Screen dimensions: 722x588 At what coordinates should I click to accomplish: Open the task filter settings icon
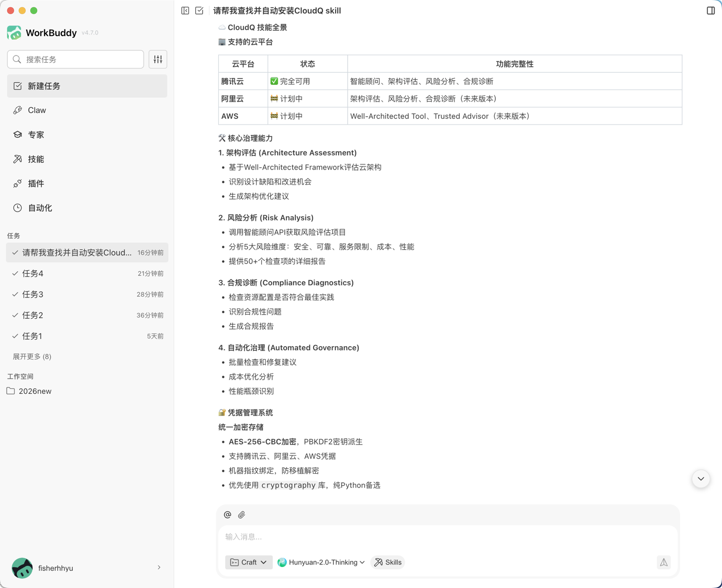(158, 60)
